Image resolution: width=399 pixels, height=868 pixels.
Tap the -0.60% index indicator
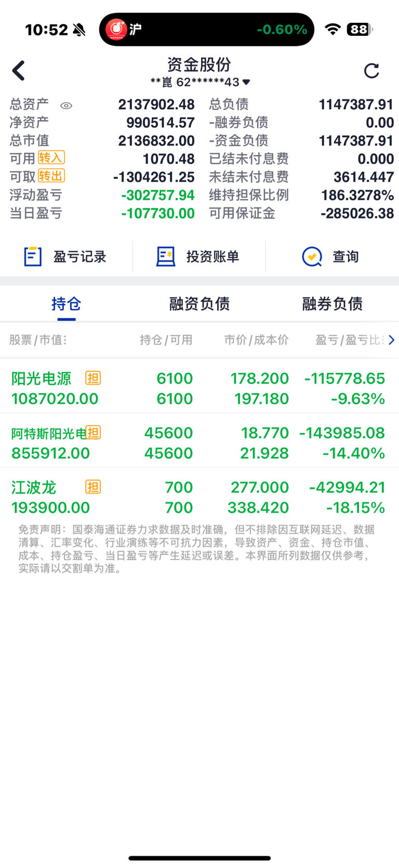coord(282,30)
